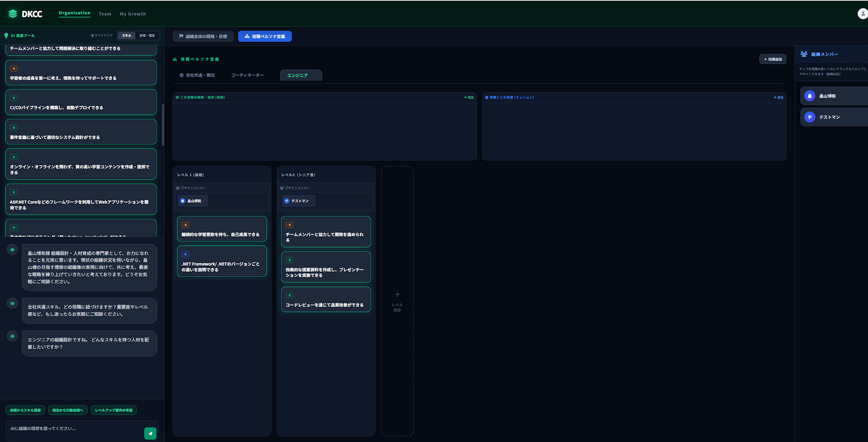
Task: Click the レベル追加 label
Action: pos(397,307)
